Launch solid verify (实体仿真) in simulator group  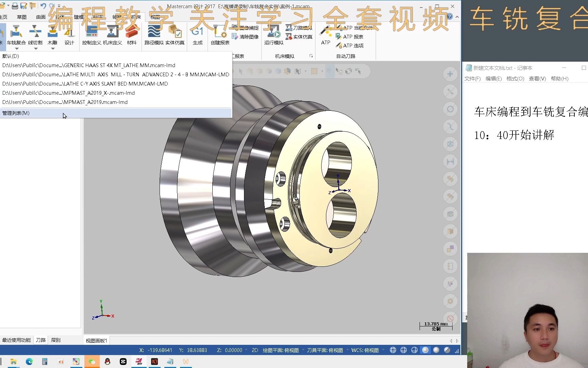(175, 36)
